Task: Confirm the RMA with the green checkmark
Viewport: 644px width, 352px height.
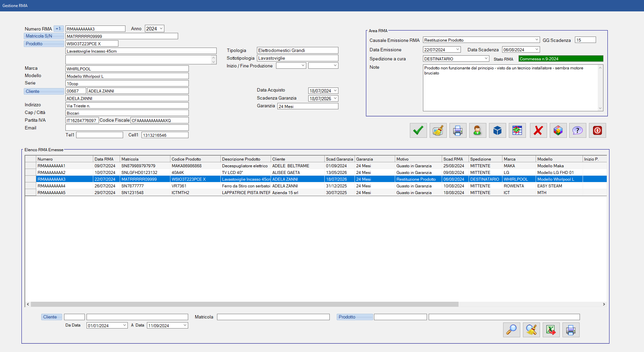Action: point(418,130)
